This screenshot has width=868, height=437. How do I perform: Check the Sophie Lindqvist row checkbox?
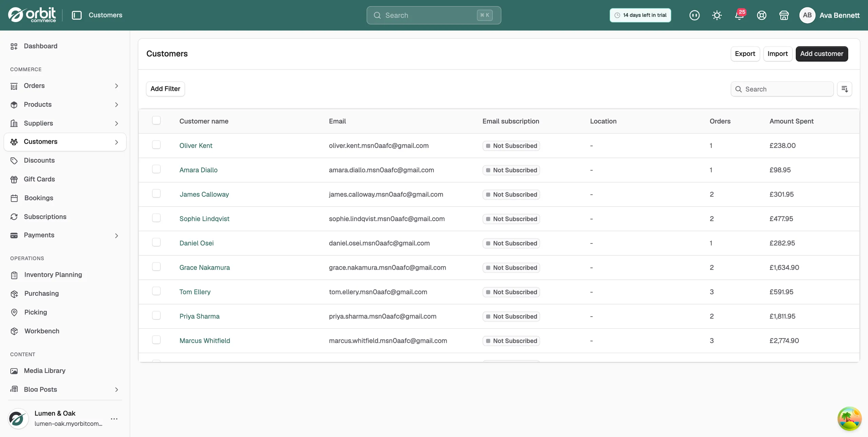click(x=156, y=218)
